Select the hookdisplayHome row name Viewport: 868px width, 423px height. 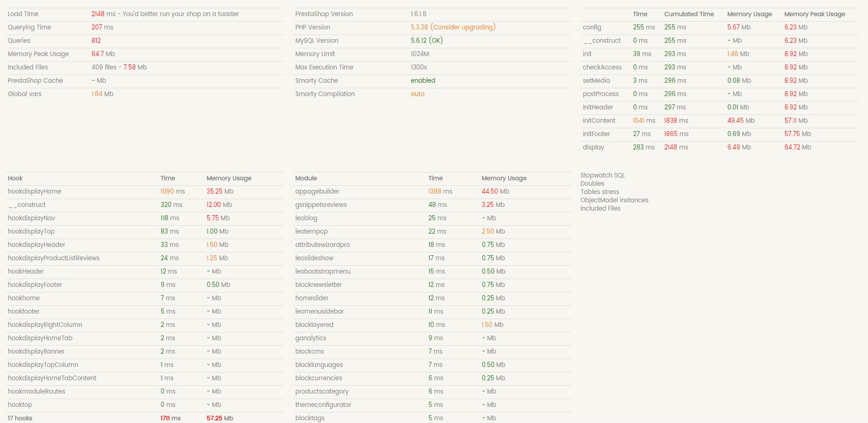point(35,191)
